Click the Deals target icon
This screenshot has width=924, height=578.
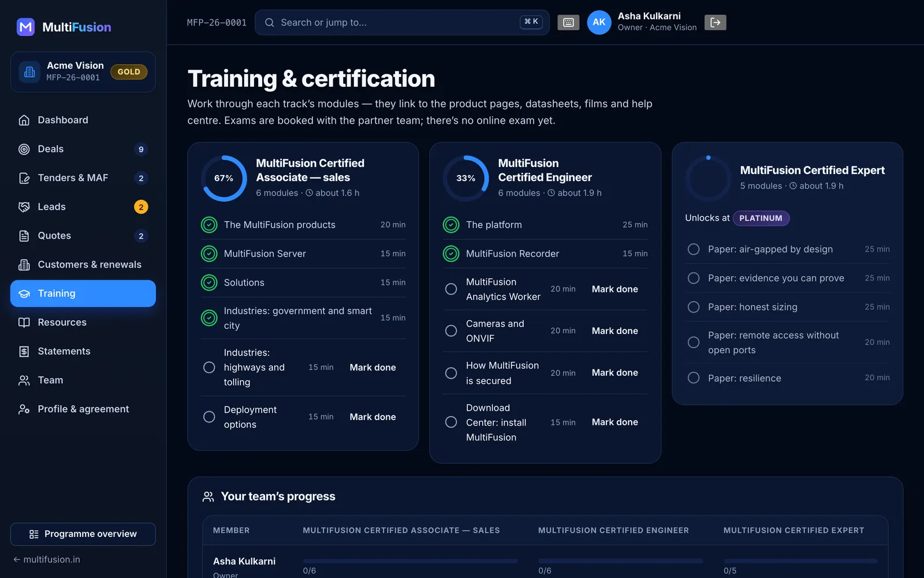(x=24, y=149)
